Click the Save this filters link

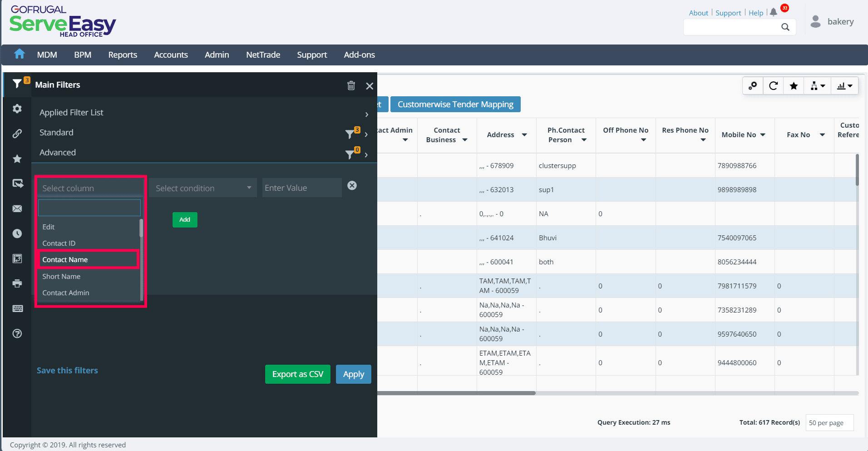tap(67, 371)
